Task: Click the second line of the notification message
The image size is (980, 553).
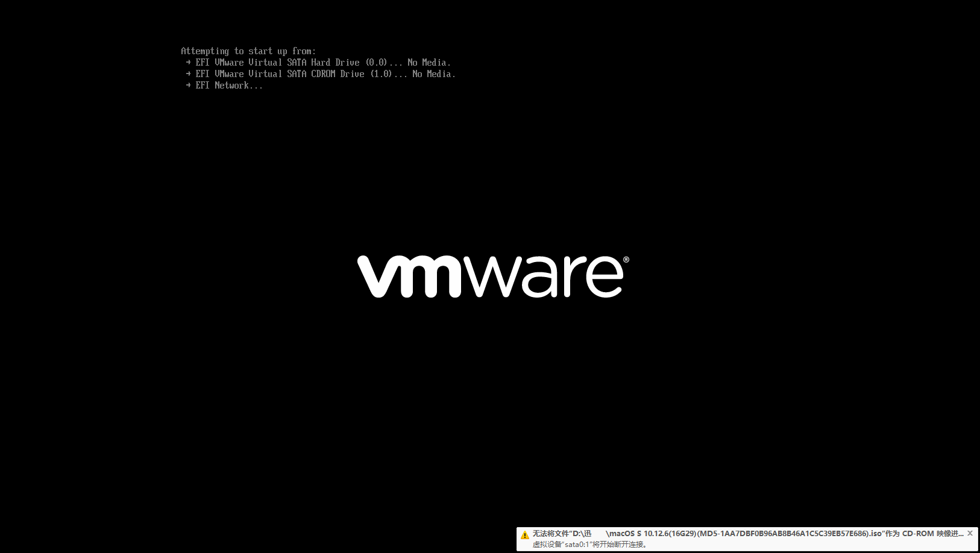Action: tap(589, 544)
